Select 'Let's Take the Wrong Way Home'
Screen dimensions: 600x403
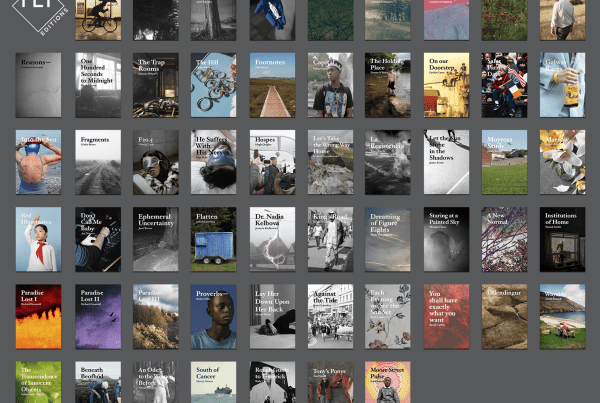(331, 162)
